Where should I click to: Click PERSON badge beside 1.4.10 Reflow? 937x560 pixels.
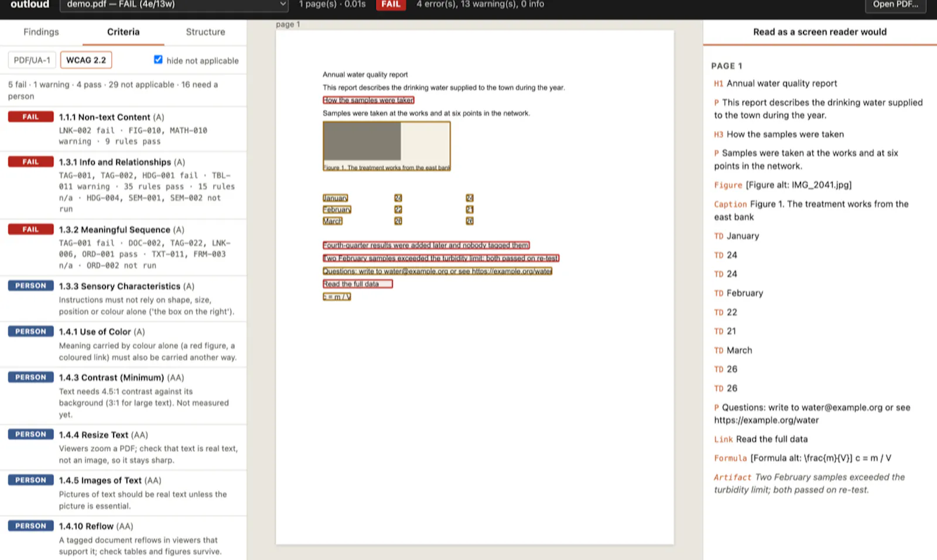click(30, 526)
